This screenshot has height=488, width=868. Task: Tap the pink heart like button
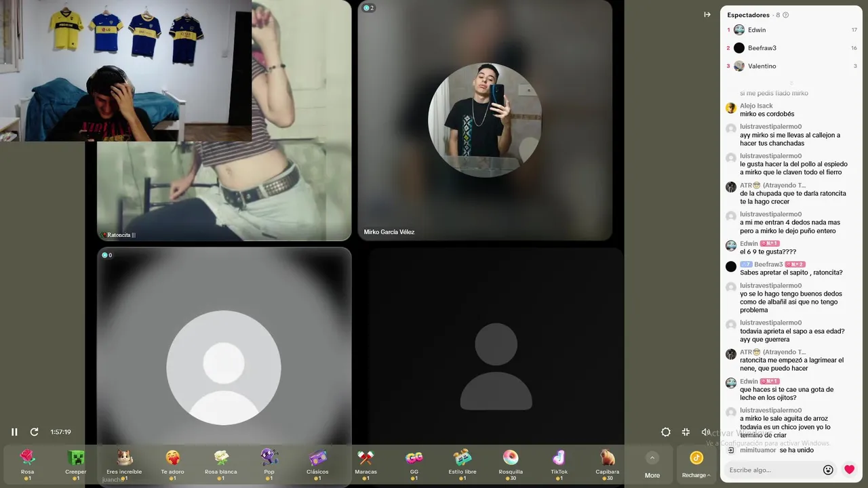849,469
